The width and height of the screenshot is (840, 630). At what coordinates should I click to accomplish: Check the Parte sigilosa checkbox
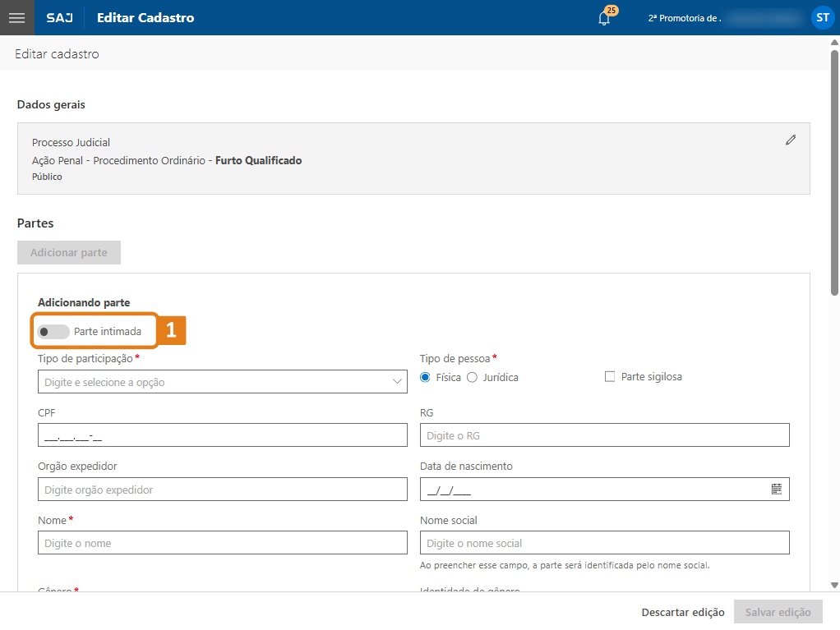pos(610,377)
